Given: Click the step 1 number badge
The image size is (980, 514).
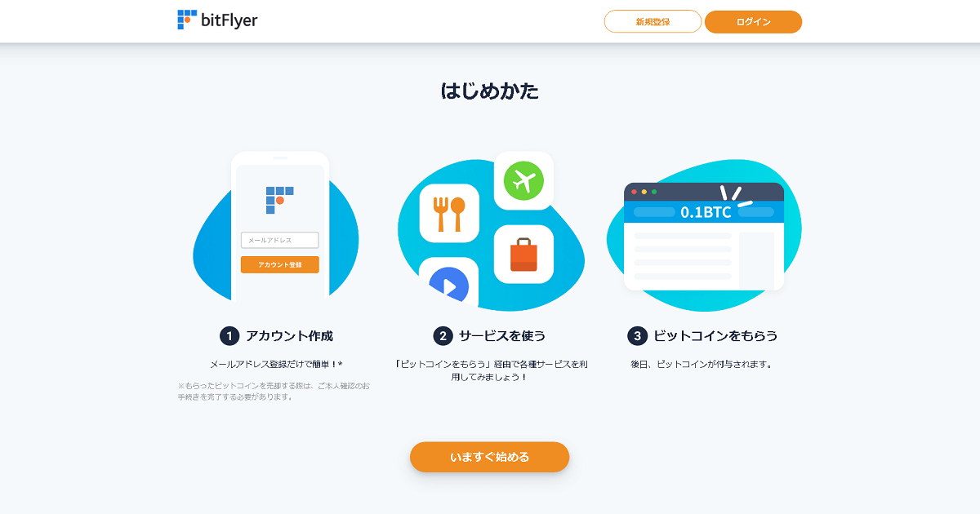Looking at the screenshot, I should pos(229,336).
